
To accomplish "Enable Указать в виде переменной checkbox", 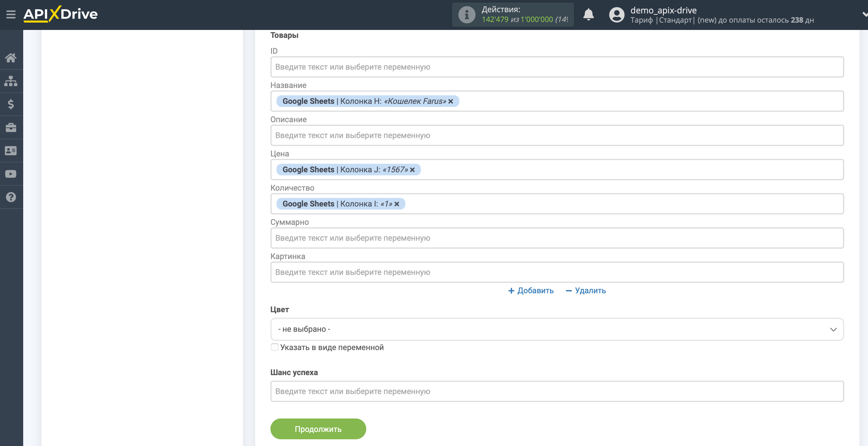I will pos(274,347).
